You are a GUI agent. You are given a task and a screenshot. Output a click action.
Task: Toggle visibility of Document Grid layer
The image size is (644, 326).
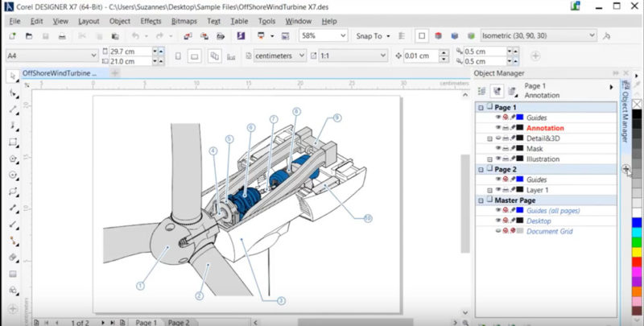click(498, 231)
